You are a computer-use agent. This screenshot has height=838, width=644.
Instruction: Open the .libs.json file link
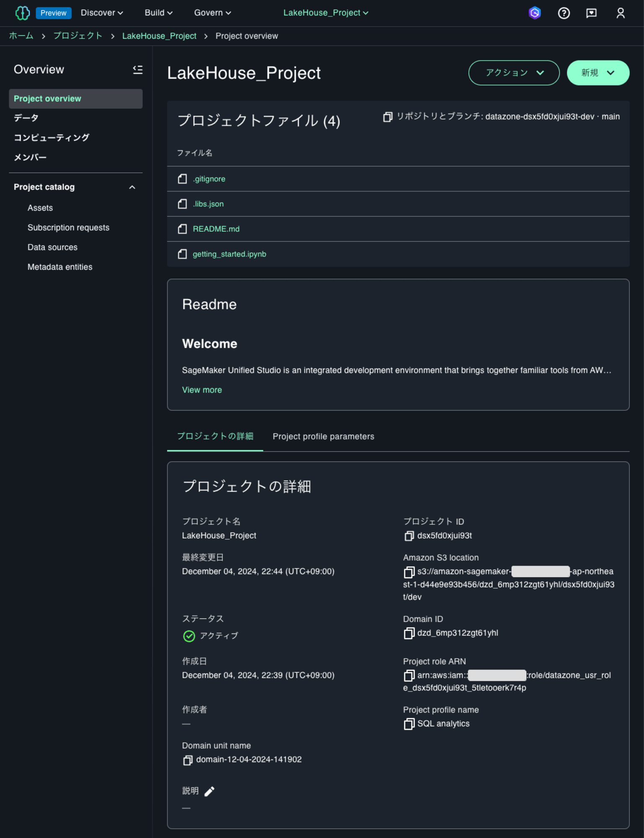click(208, 204)
